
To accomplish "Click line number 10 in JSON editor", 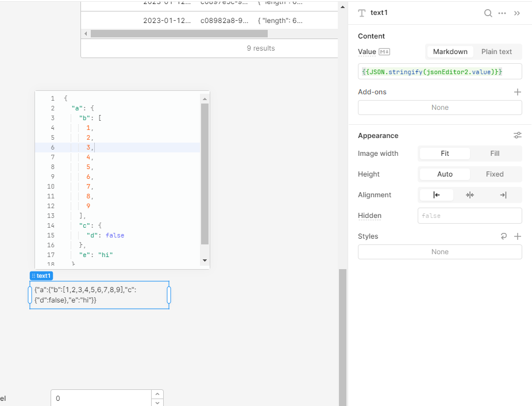I will pyautogui.click(x=51, y=186).
